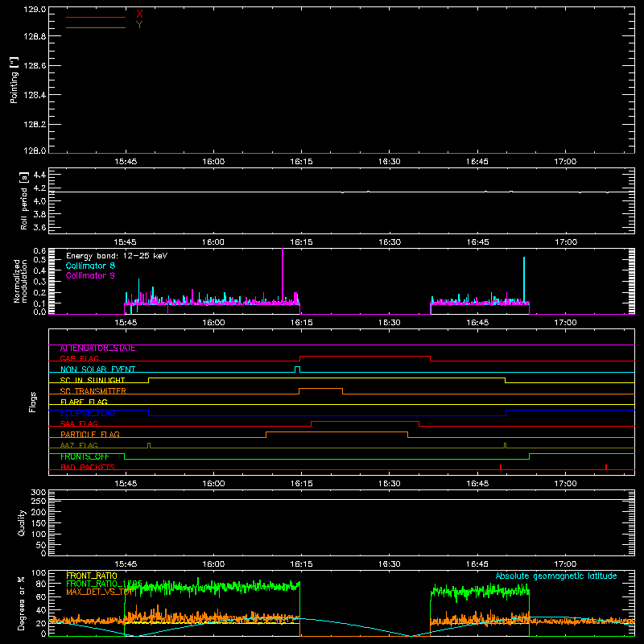Click the PARTICLE_FLAG label
Screen dimensions: 644x644
pos(90,435)
